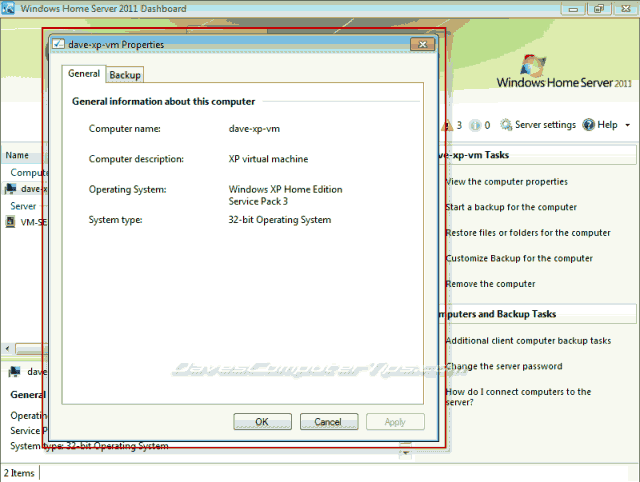This screenshot has height=482, width=640.
Task: Click the Dashboard title bar app icon
Action: [8, 8]
